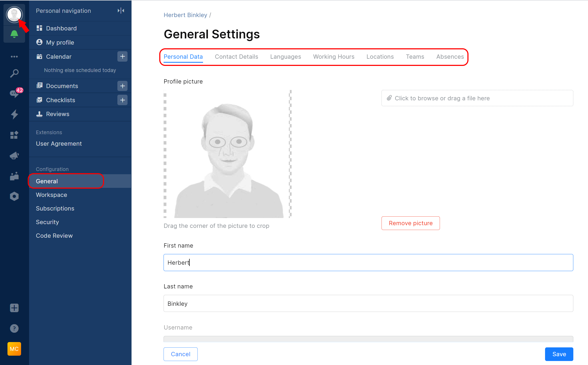Click the search magnifier icon
Viewport: 588px width, 365px height.
pos(14,73)
